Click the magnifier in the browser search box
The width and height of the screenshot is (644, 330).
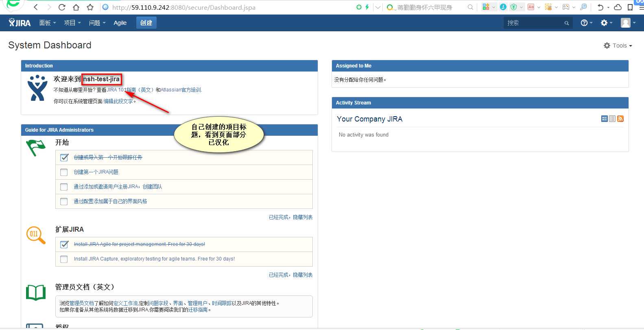tap(470, 7)
